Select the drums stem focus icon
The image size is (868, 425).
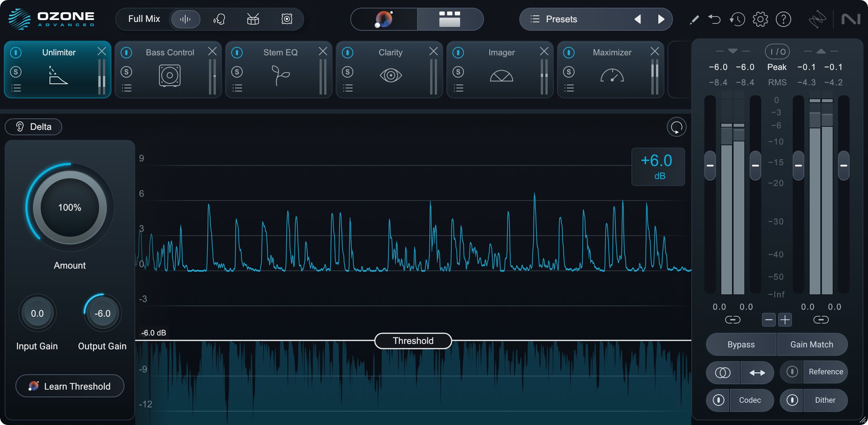(253, 19)
